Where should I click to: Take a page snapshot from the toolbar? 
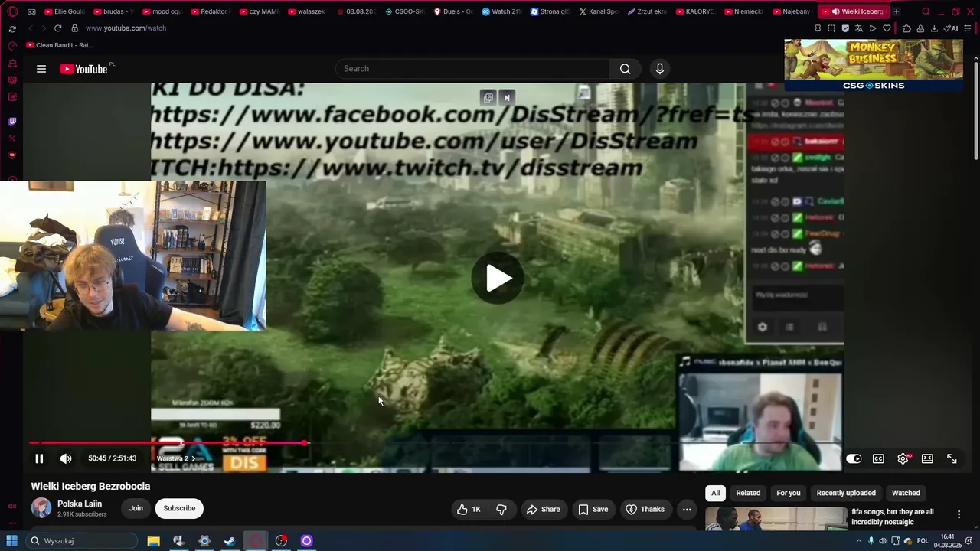pyautogui.click(x=831, y=28)
